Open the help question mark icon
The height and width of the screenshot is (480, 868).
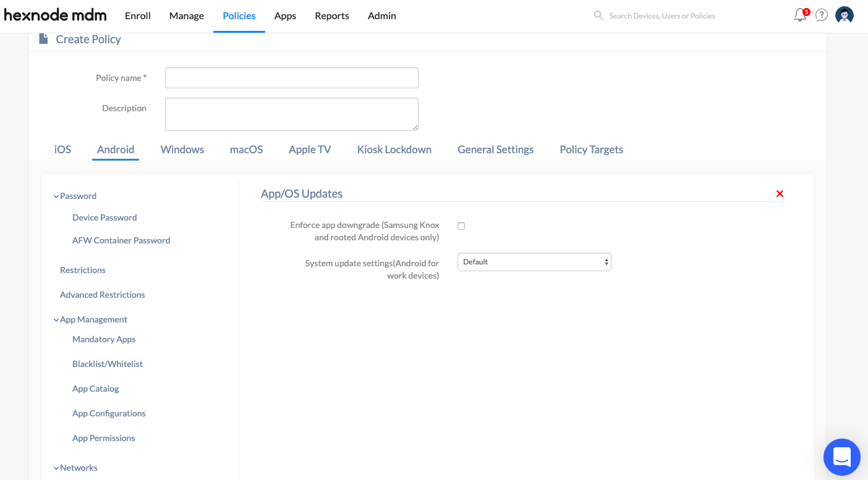822,15
